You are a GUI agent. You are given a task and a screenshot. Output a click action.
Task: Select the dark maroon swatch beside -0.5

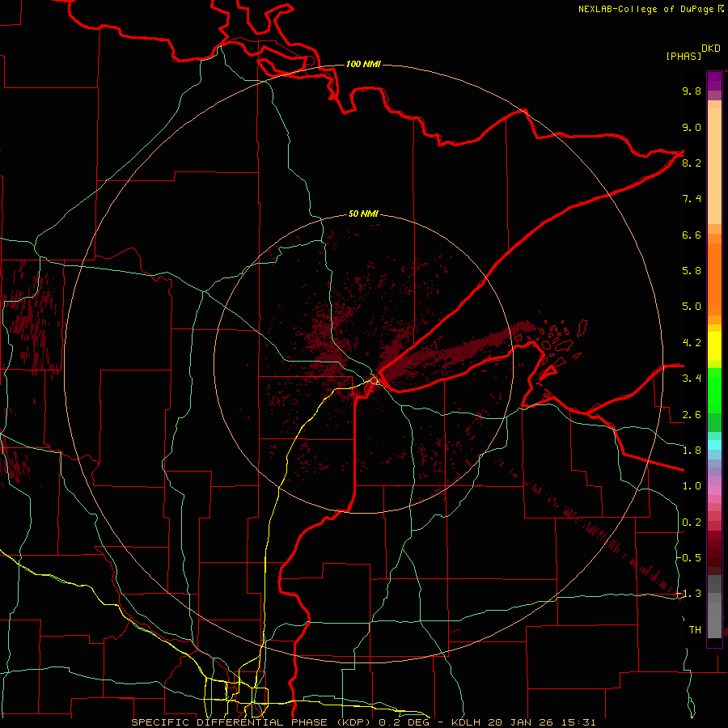(x=714, y=558)
